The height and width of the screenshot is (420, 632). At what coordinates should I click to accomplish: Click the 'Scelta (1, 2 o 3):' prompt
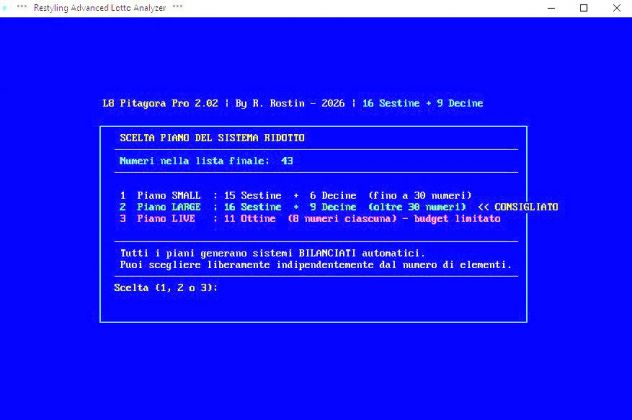click(x=166, y=288)
